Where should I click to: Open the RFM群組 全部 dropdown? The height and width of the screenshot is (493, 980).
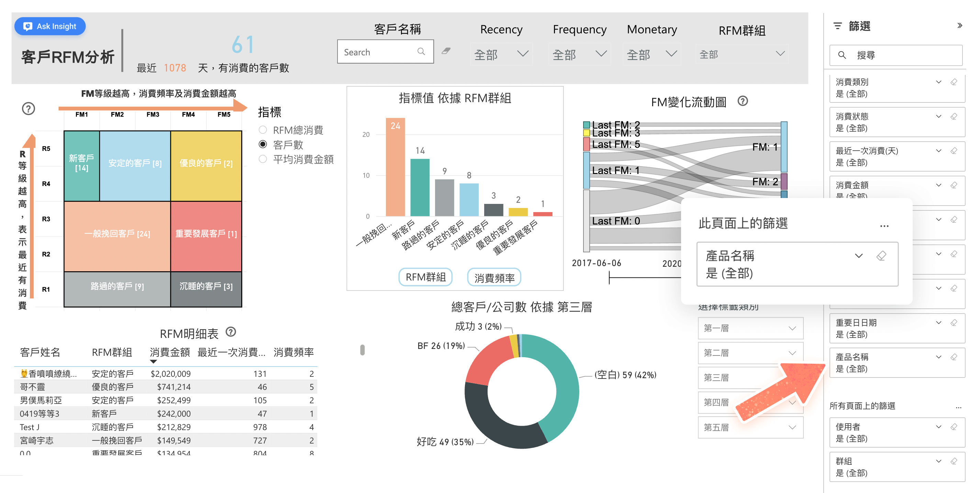[742, 54]
